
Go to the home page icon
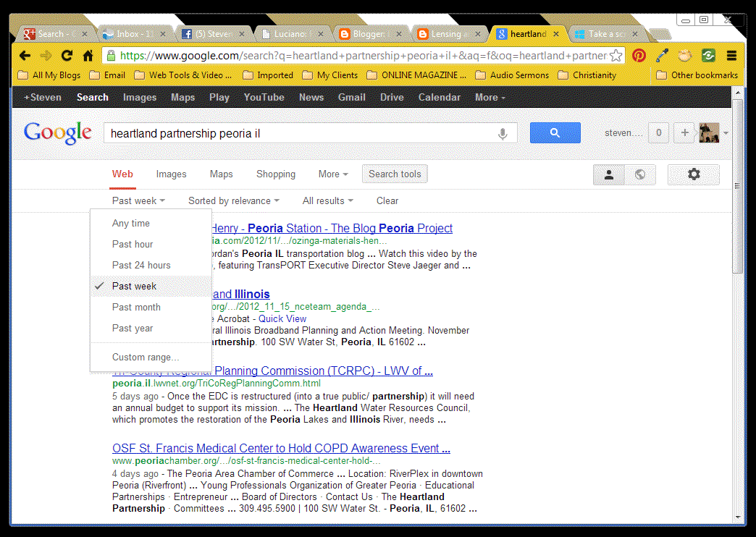[88, 56]
